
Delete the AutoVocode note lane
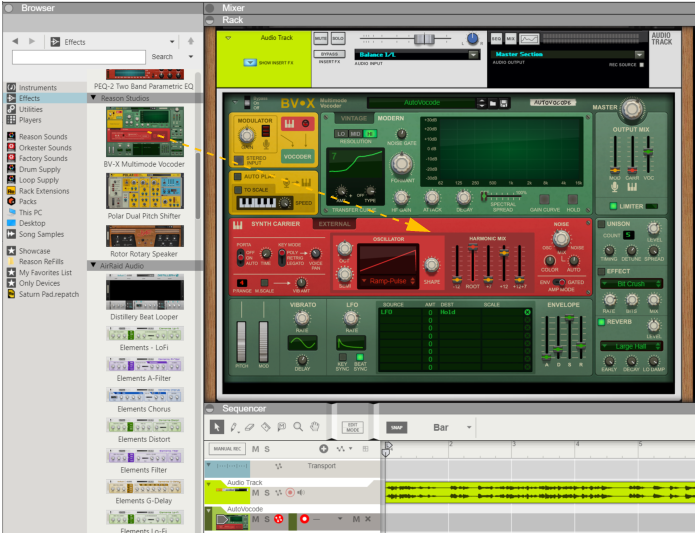[368, 519]
